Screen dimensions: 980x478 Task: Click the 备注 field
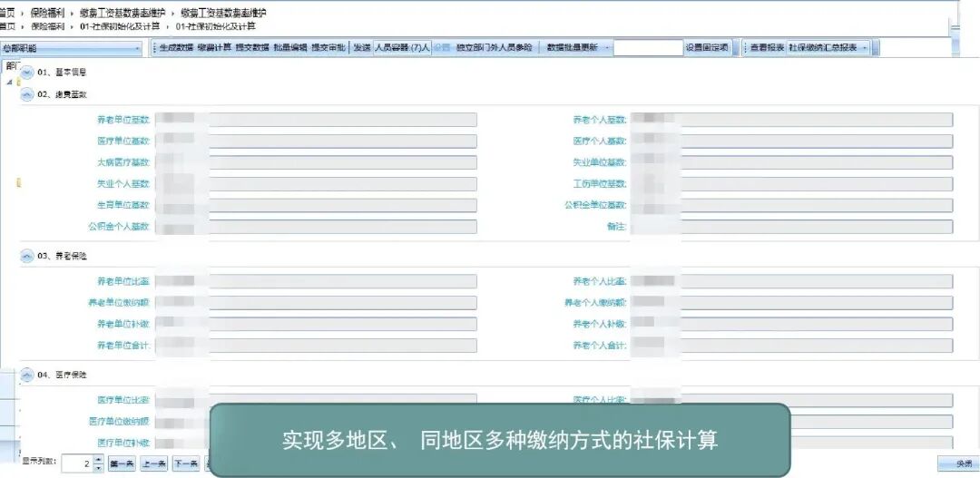coord(792,227)
